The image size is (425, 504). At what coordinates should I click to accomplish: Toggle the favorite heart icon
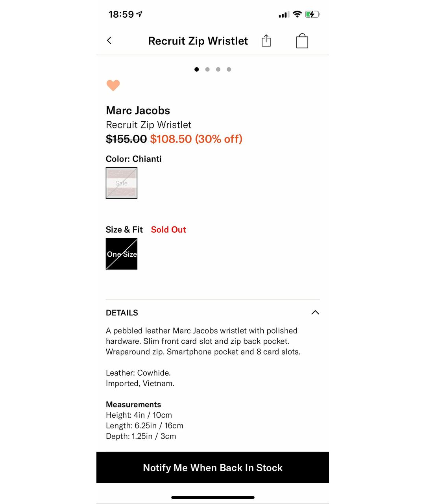113,85
